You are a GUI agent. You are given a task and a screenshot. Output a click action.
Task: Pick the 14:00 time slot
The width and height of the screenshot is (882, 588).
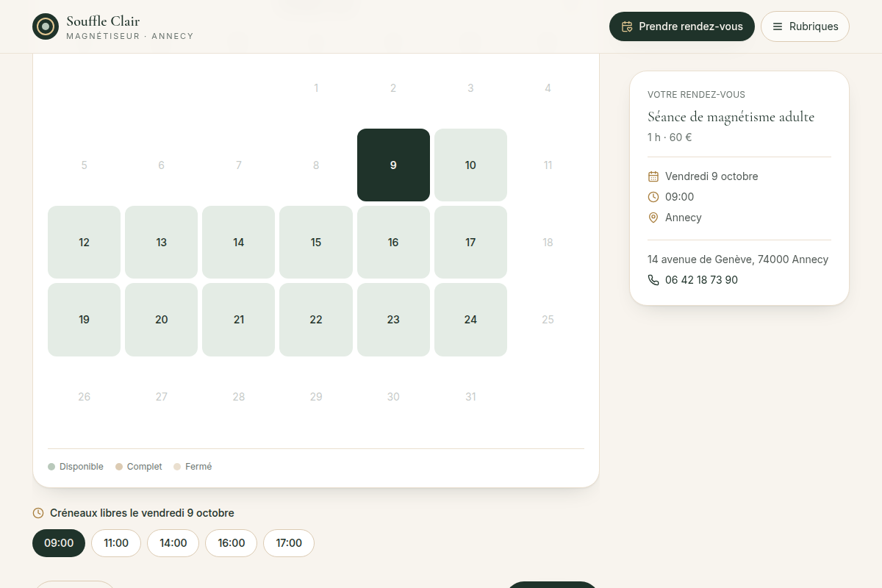(x=173, y=543)
